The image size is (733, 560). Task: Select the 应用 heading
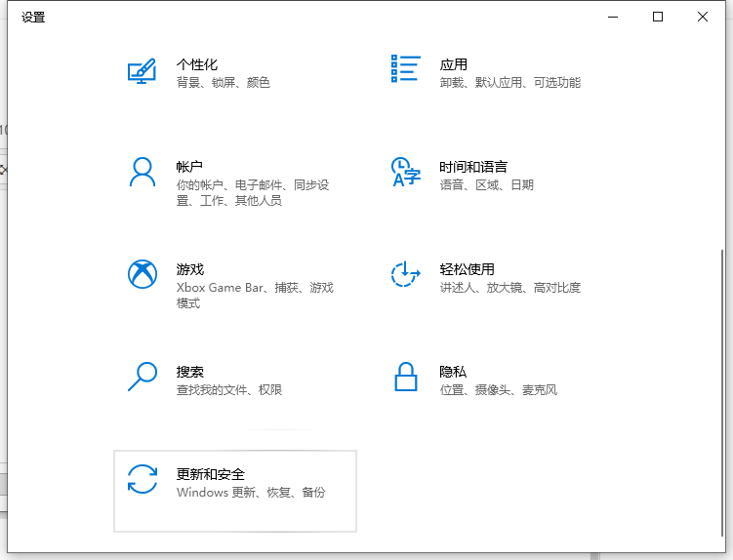click(454, 64)
